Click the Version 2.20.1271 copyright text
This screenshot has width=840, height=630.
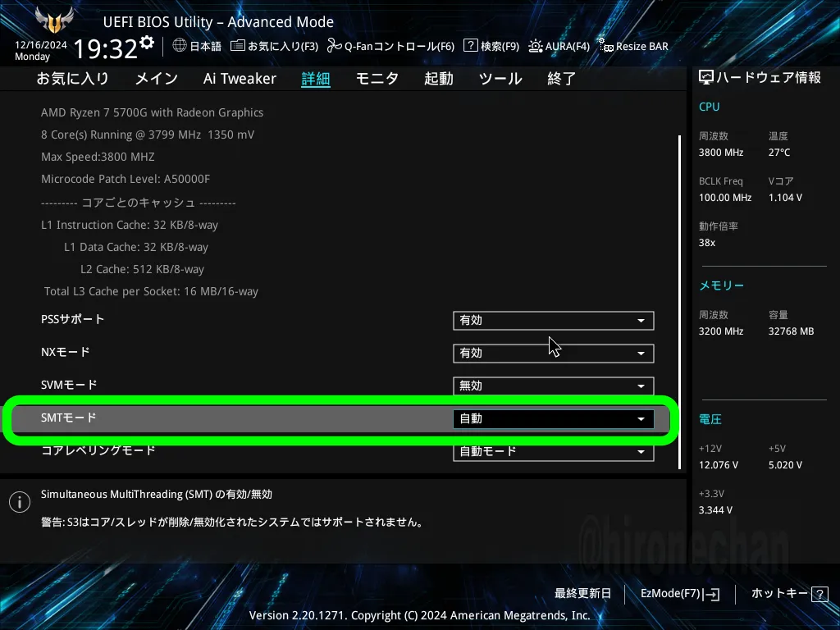point(419,615)
